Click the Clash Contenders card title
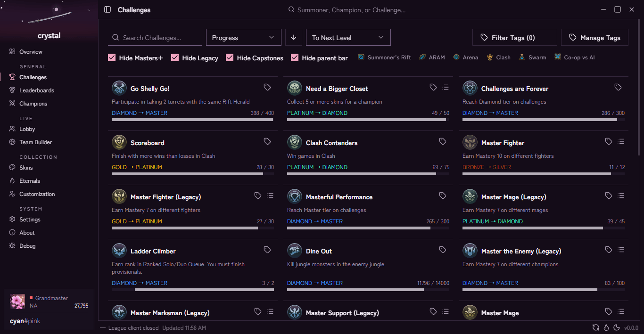The width and height of the screenshot is (644, 334). point(331,143)
